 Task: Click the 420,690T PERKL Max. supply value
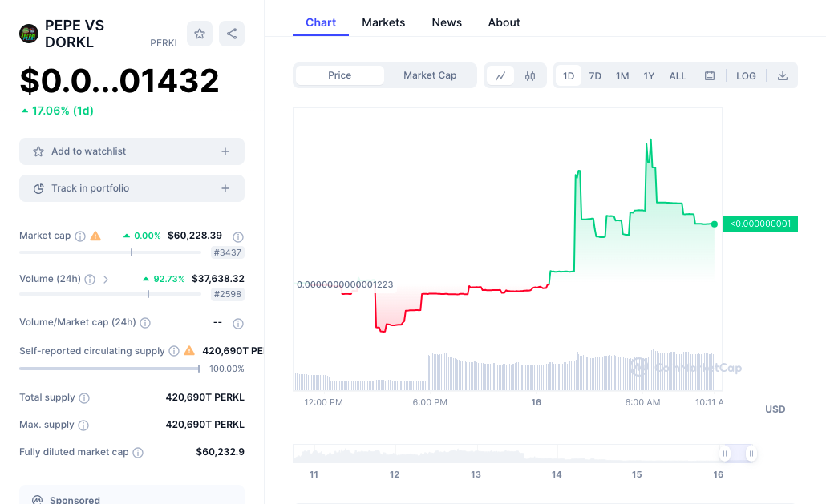[x=205, y=425]
